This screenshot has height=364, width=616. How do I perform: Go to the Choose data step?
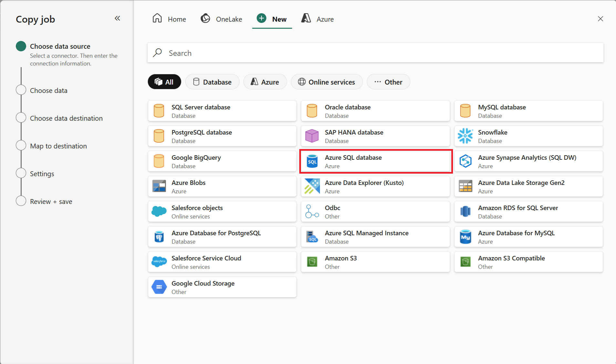pyautogui.click(x=49, y=91)
